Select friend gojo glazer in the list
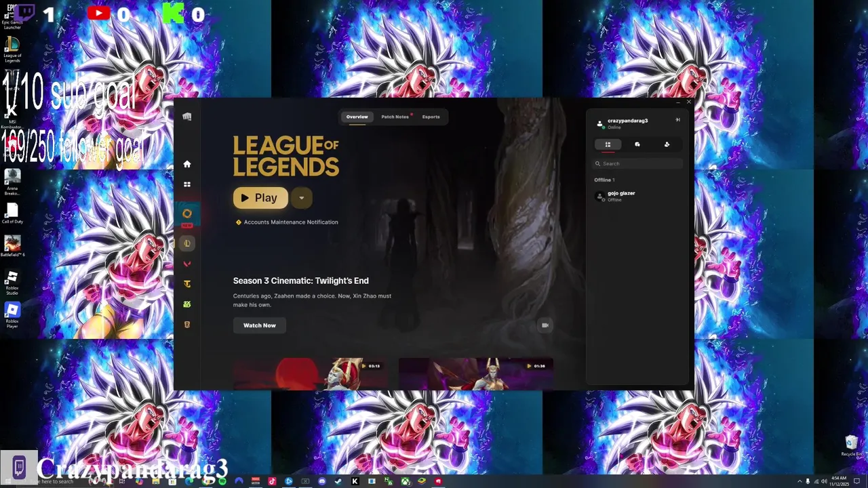868x488 pixels. (x=637, y=196)
